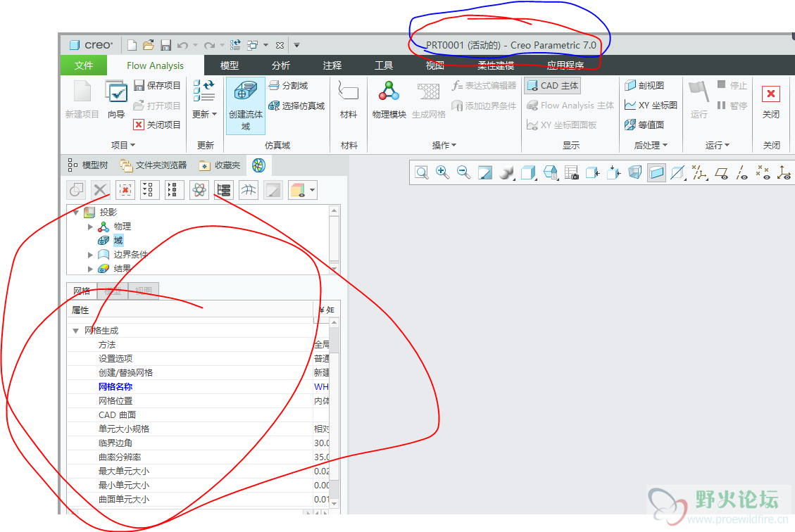Open the 模型树 navigator tab
This screenshot has width=795, height=532.
point(88,165)
